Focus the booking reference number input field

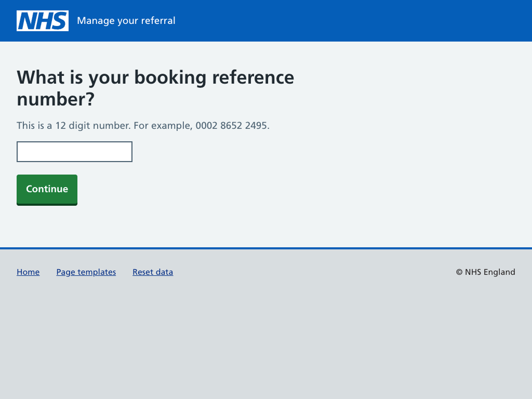coord(74,152)
